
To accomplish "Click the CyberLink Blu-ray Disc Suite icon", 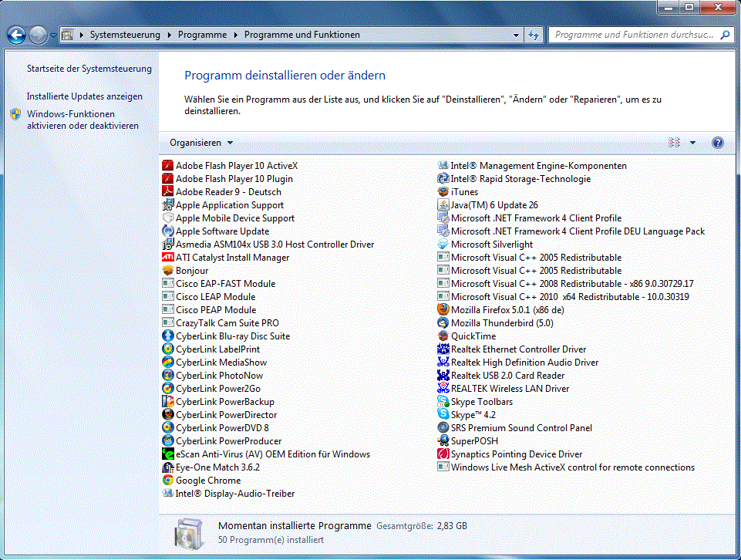I will click(x=168, y=336).
